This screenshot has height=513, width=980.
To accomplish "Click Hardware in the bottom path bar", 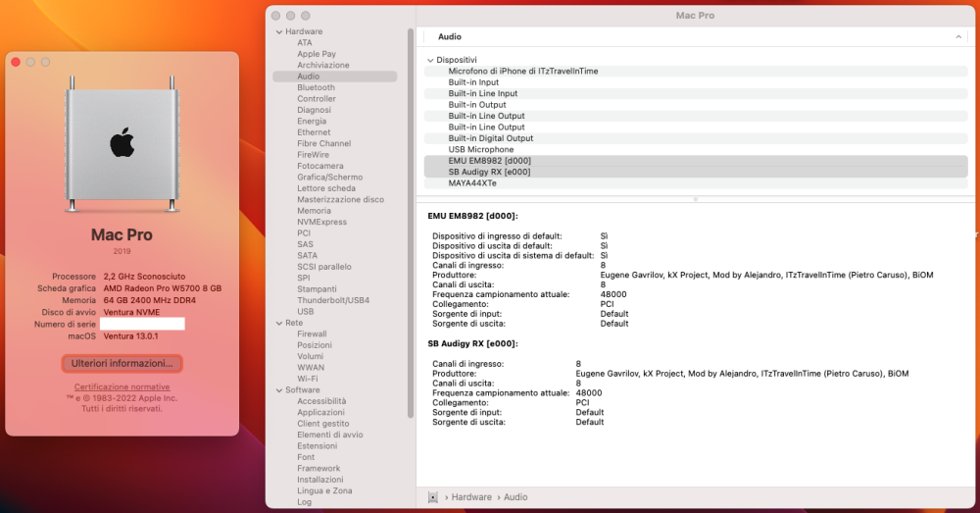I will pos(471,497).
